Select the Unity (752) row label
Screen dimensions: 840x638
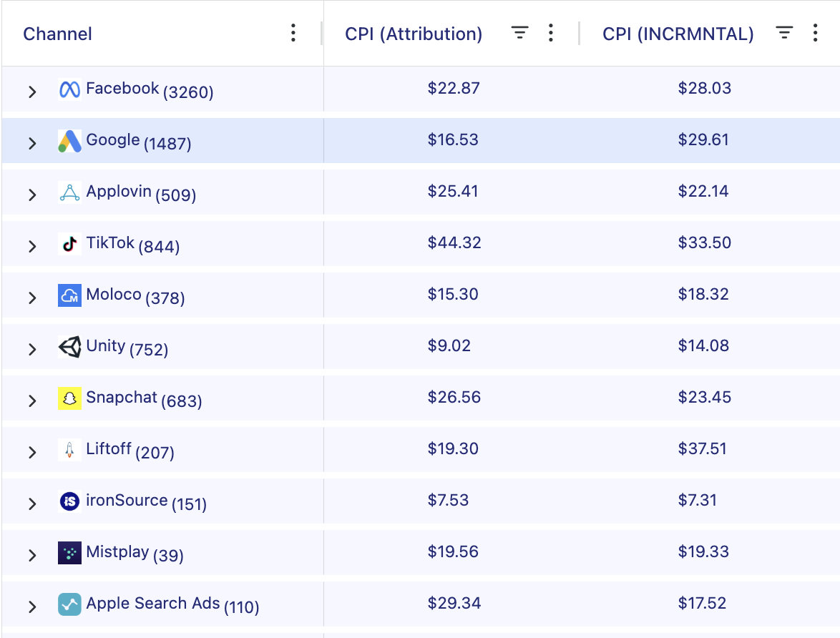(127, 347)
